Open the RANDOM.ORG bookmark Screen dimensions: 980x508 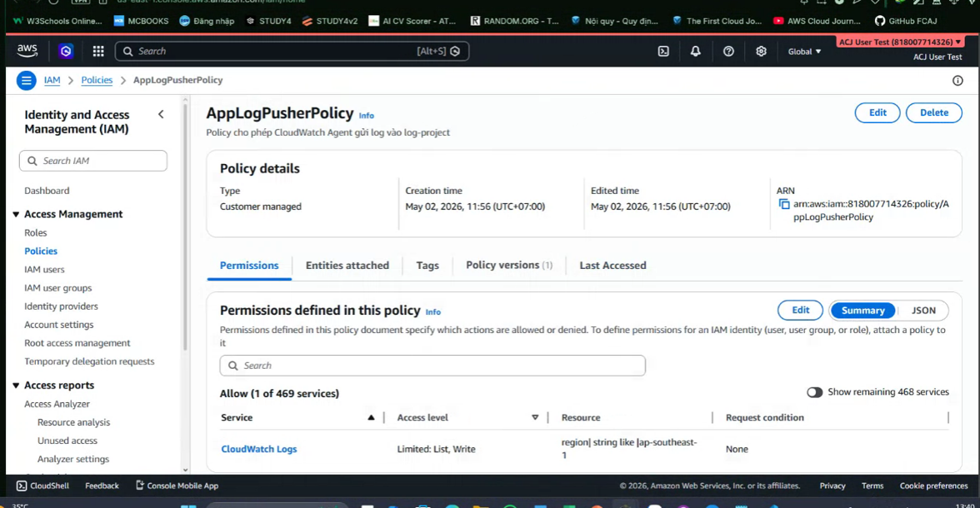click(514, 21)
